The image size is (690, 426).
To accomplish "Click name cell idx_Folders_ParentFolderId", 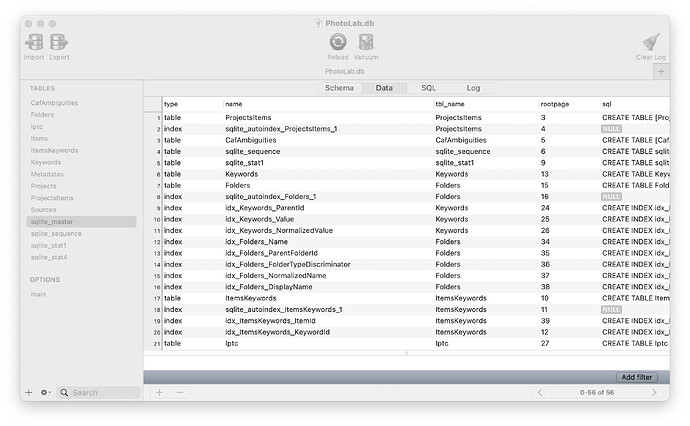I will pyautogui.click(x=271, y=253).
